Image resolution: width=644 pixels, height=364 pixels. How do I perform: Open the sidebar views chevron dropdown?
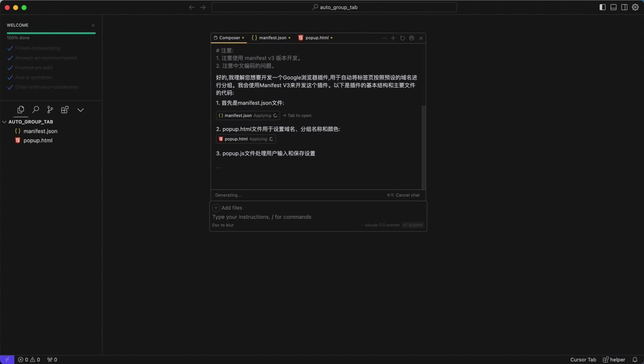[x=80, y=110]
